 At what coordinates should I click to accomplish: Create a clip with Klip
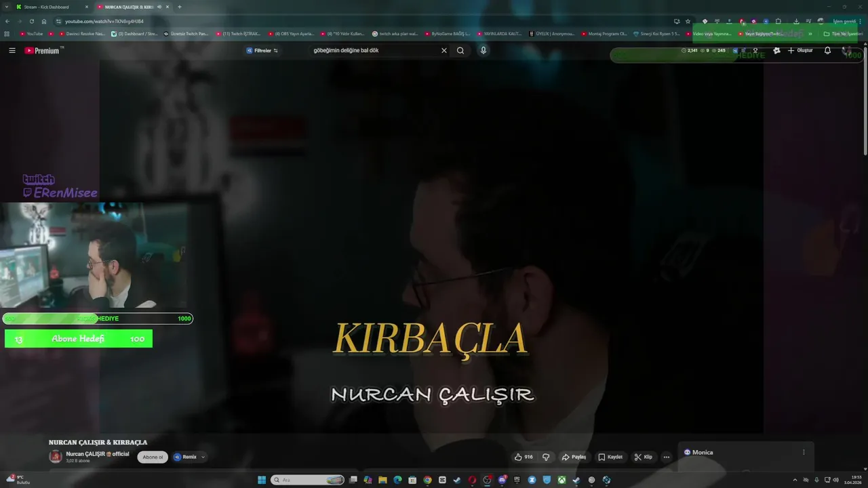[x=644, y=457]
